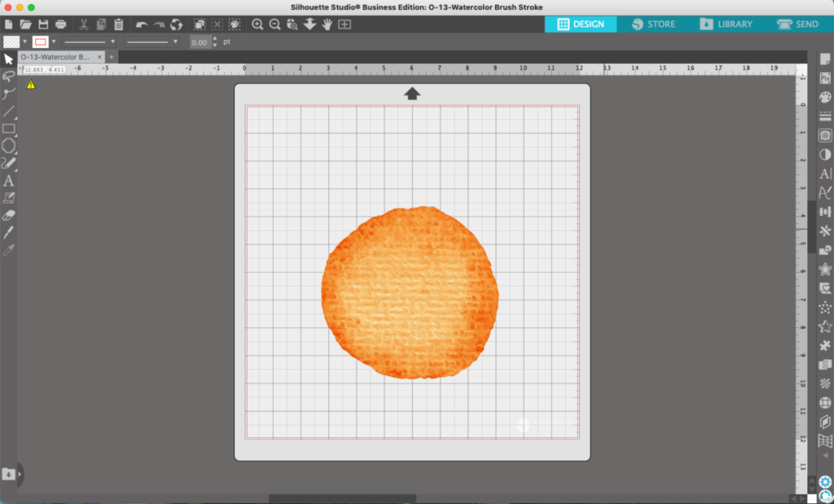Select all objects with the Select All icon
The height and width of the screenshot is (504, 834).
(200, 24)
